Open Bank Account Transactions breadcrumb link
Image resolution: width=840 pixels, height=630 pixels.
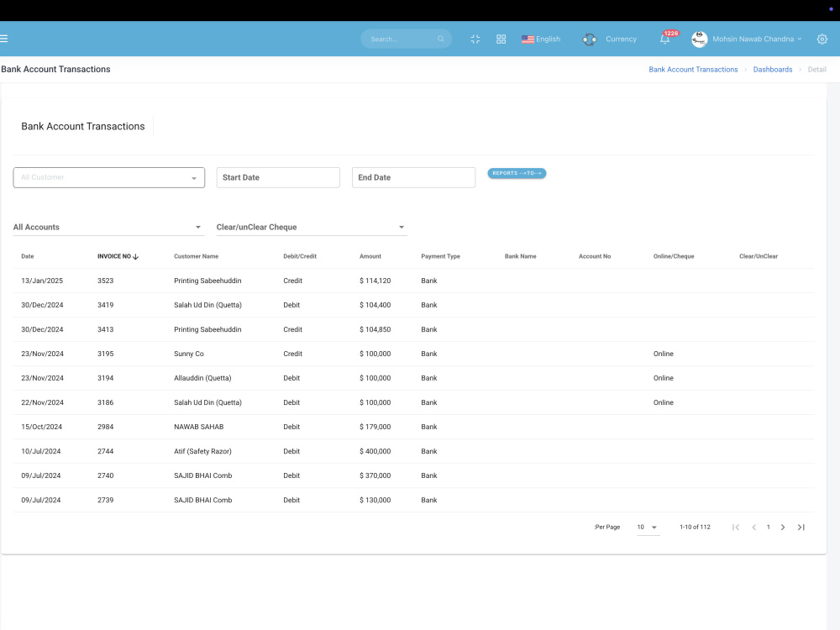click(693, 70)
